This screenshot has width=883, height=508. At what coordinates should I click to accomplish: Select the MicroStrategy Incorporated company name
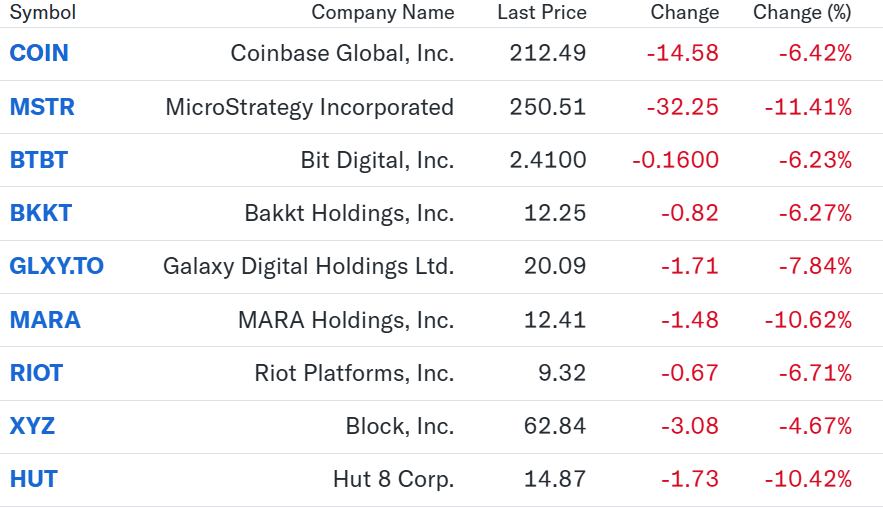coord(310,108)
